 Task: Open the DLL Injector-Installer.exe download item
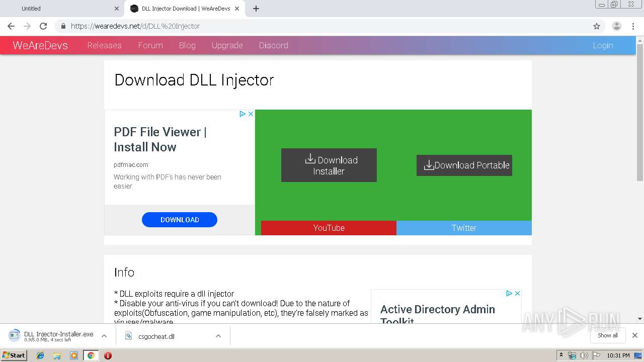tap(52, 336)
